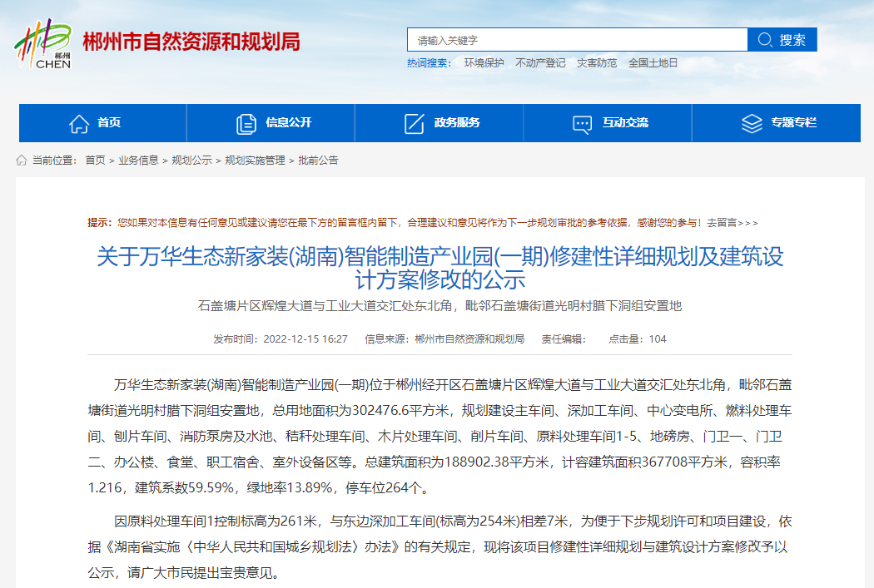Click the 搜索 button
Image resolution: width=874 pixels, height=588 pixels.
click(782, 40)
